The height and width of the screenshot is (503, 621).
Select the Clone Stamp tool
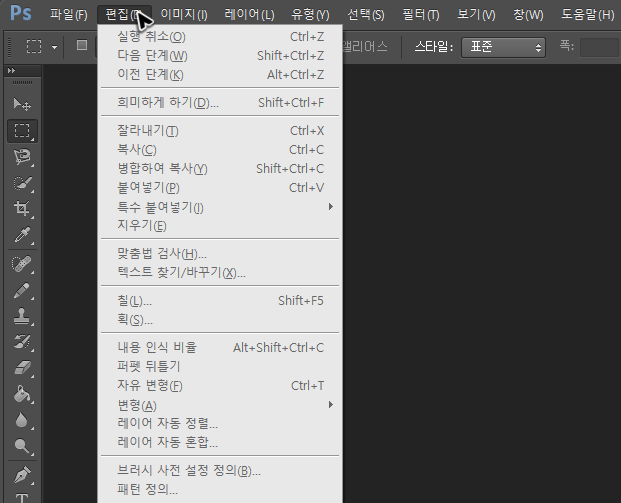[22, 316]
